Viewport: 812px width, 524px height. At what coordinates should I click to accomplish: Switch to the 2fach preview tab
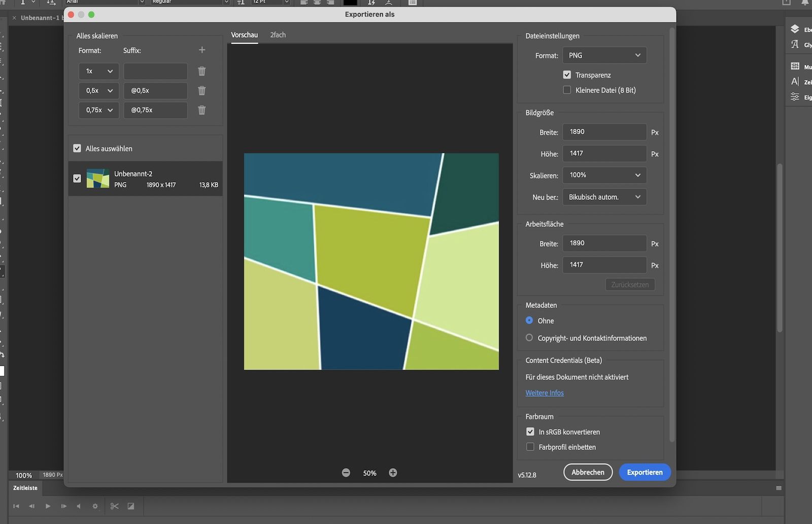click(278, 35)
